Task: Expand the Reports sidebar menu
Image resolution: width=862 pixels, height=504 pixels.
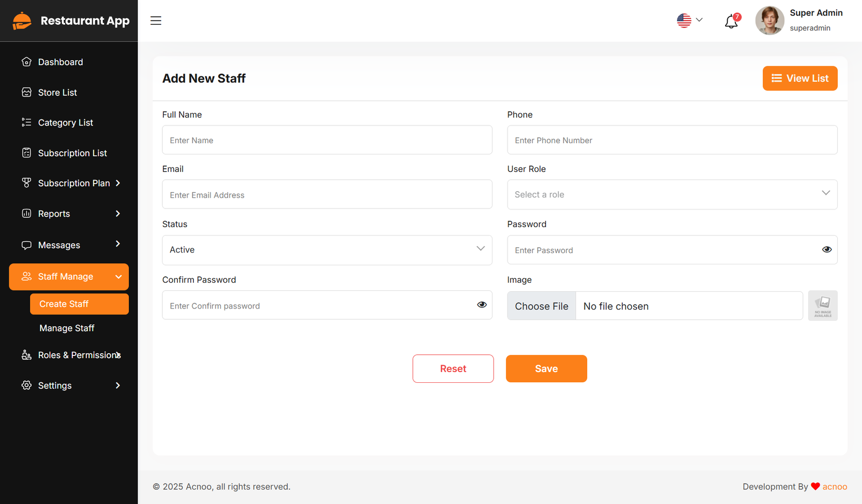Action: tap(69, 214)
